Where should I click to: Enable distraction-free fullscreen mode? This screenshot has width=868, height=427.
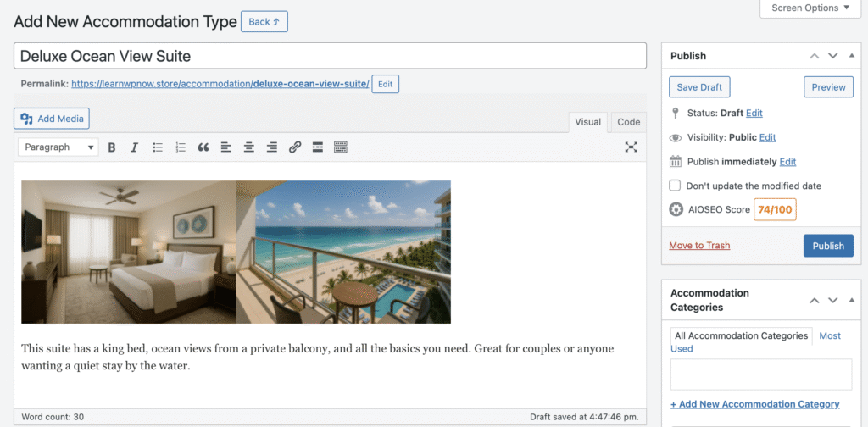[x=631, y=147]
